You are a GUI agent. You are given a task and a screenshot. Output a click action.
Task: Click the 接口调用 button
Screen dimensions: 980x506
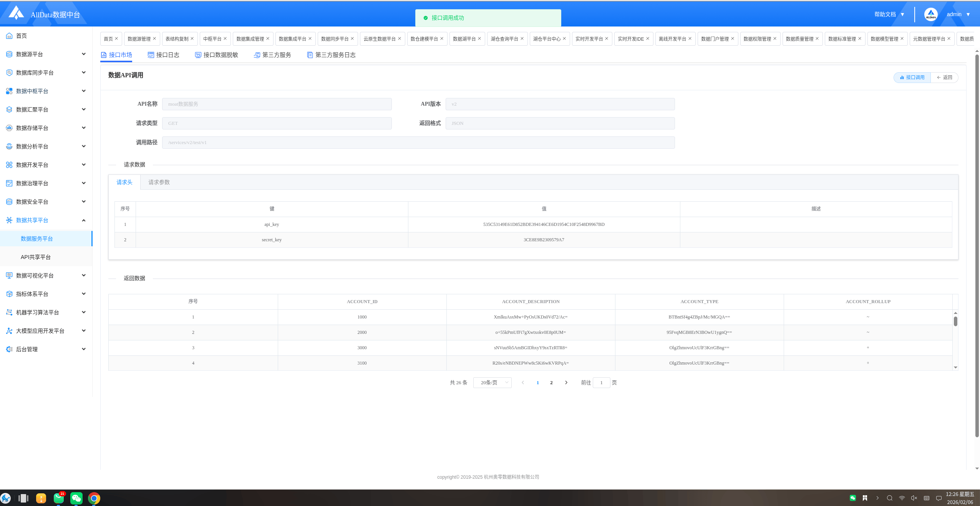(x=912, y=77)
